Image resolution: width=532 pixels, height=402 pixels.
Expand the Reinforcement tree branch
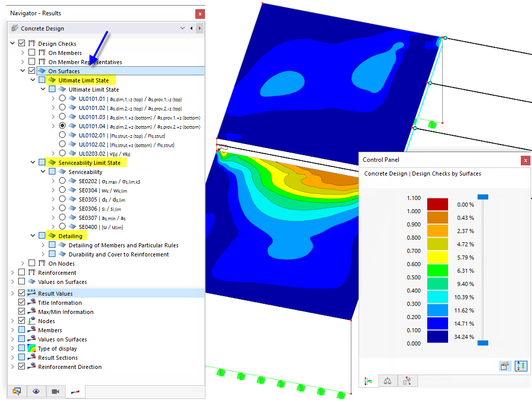point(12,272)
